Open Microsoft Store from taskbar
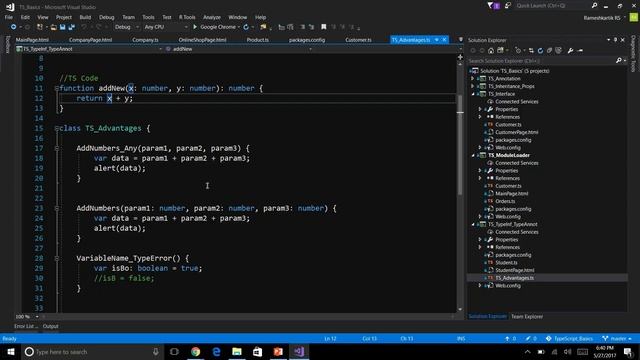The image size is (640, 360). point(258,351)
